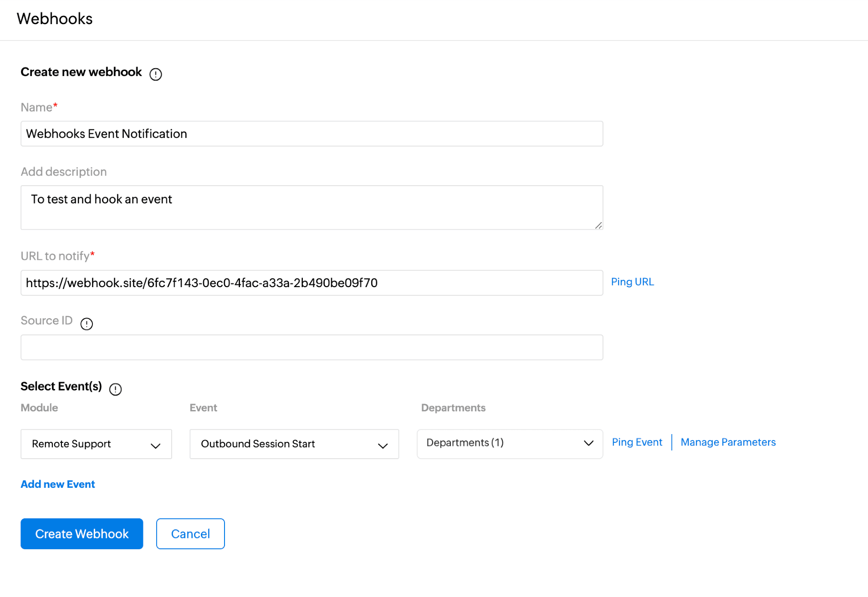The image size is (868, 597).
Task: Click the Webhooks page title
Action: [55, 19]
